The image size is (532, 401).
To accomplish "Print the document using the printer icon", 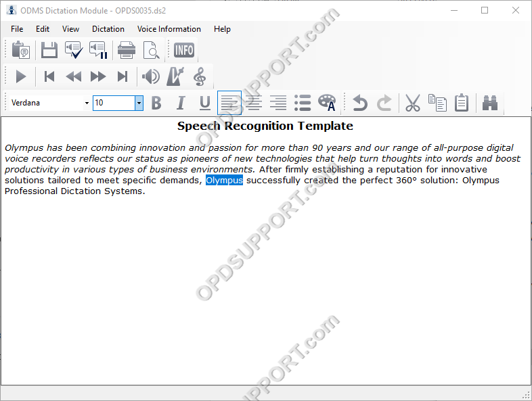I will (x=127, y=50).
